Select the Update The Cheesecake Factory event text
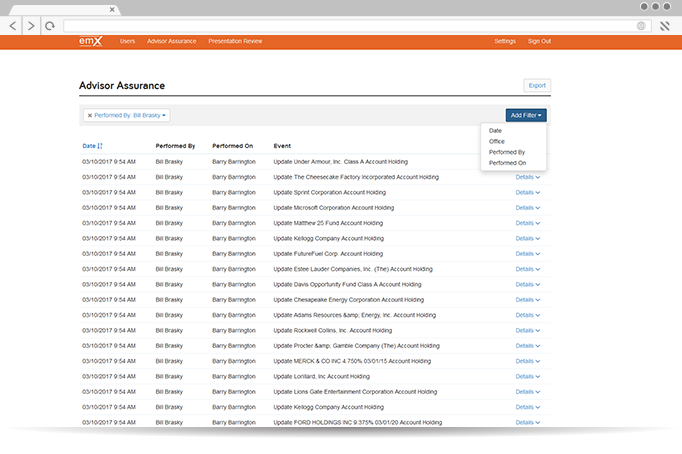The height and width of the screenshot is (454, 682). (x=356, y=177)
